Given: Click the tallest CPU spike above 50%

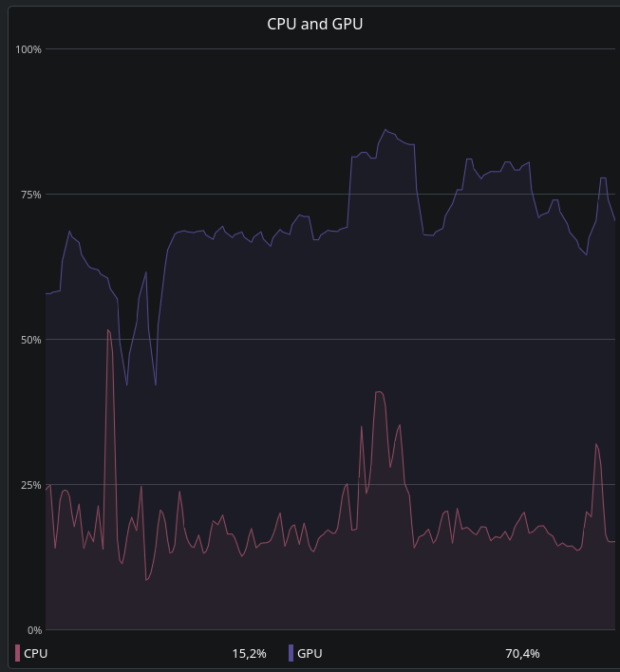Looking at the screenshot, I should pos(108,330).
